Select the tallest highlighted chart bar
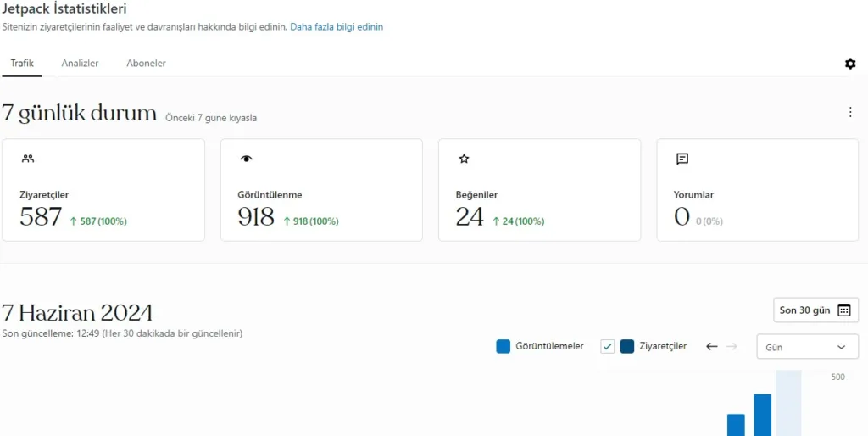Viewport: 868px width, 436px height. coord(788,404)
